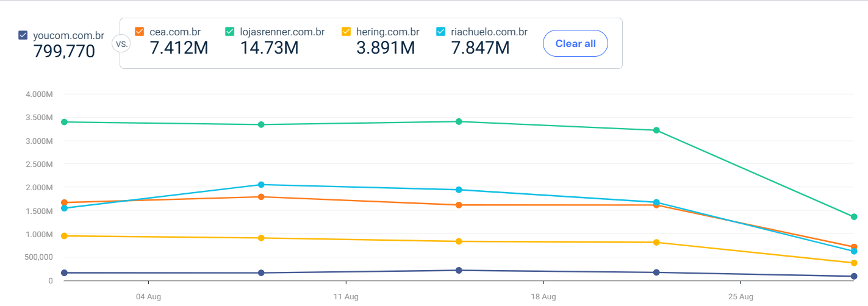Click the 3.000M y-axis label
Image resolution: width=868 pixels, height=306 pixels.
point(39,141)
